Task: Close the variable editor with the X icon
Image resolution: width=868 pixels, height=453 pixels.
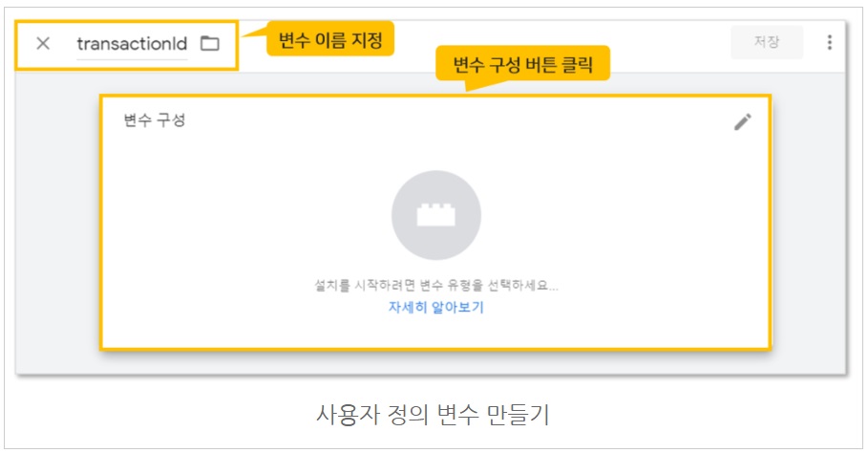Action: coord(43,43)
